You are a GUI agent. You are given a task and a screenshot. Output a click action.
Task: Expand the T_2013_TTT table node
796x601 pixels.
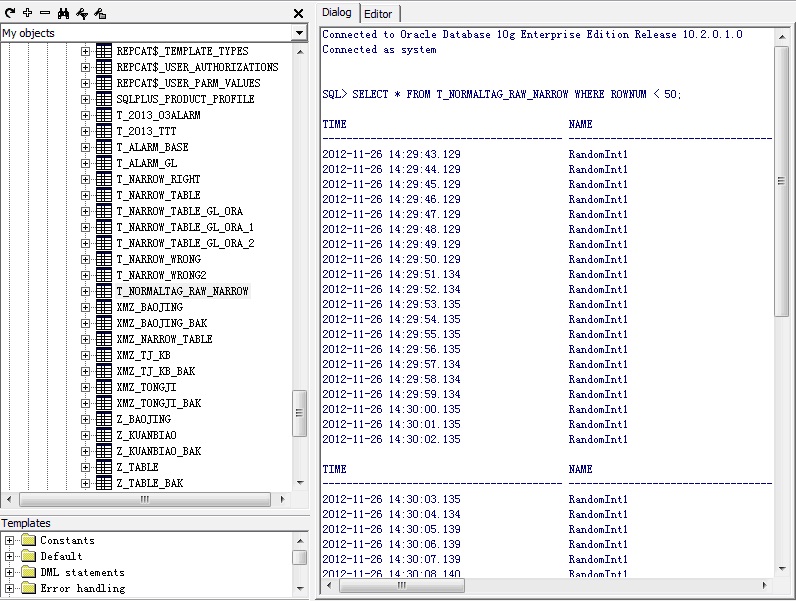[85, 131]
